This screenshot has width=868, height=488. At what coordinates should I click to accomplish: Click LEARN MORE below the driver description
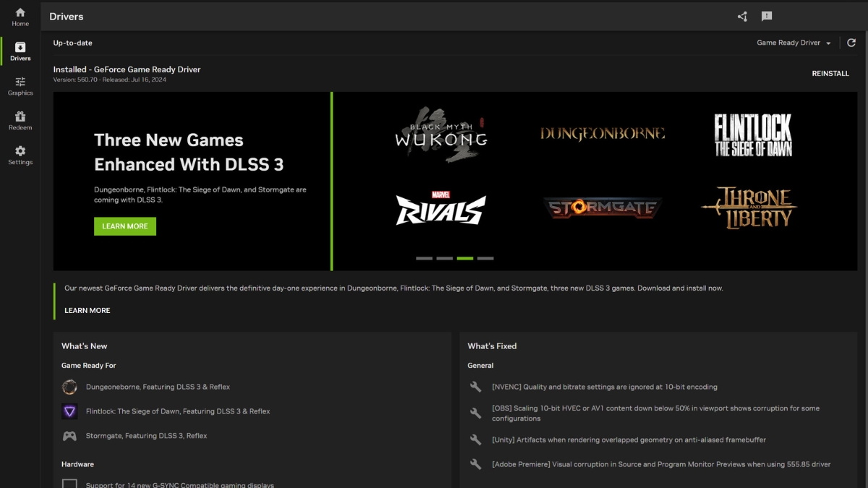click(x=87, y=310)
